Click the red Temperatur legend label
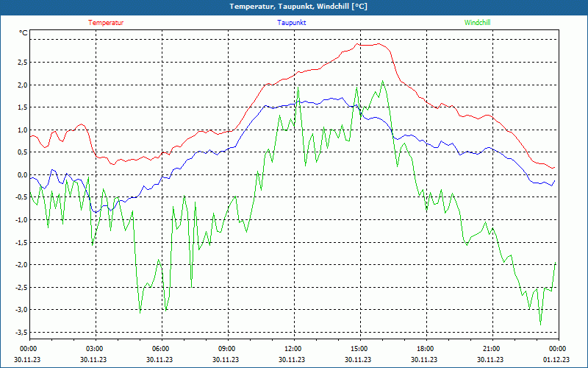This screenshot has height=368, width=588. (106, 23)
